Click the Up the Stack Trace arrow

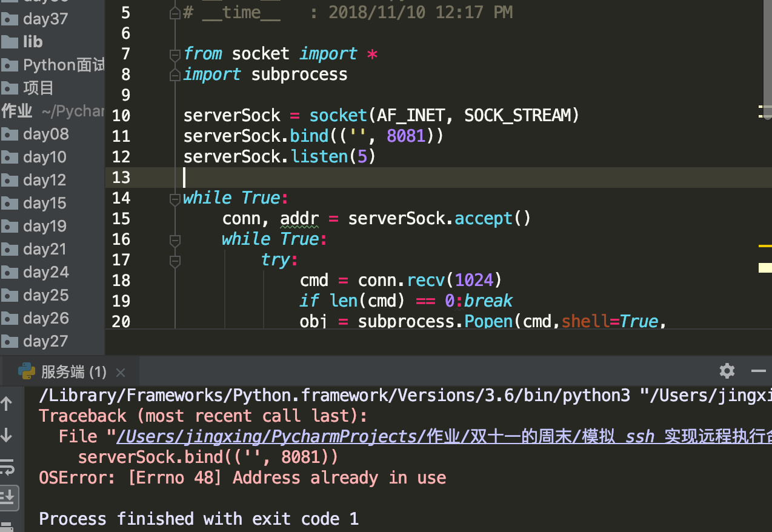[x=7, y=404]
